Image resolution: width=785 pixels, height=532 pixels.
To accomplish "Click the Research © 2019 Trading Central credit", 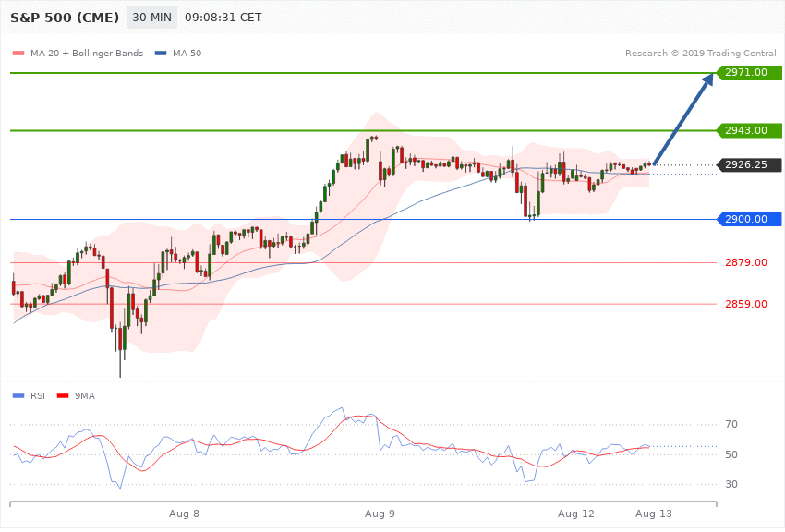I will coord(700,54).
